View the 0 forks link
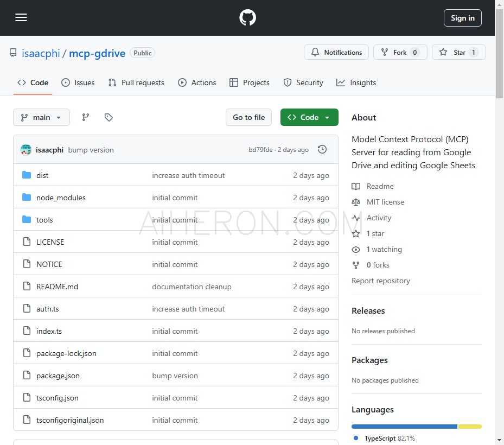This screenshot has height=445, width=504. (378, 265)
